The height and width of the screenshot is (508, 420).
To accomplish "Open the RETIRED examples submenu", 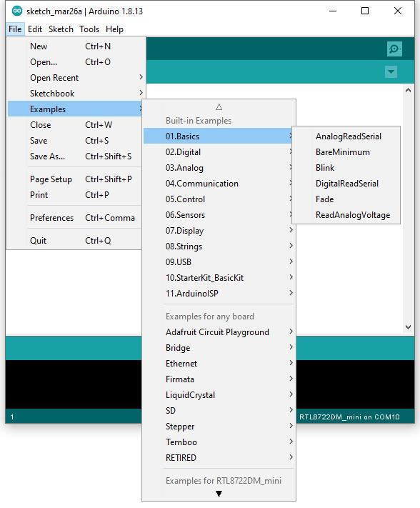I will pyautogui.click(x=219, y=457).
